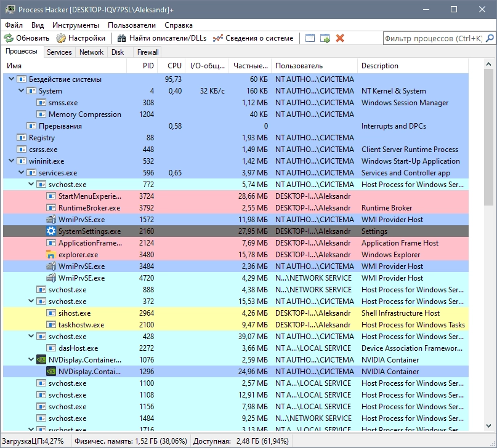Image resolution: width=497 pixels, height=448 pixels.
Task: Click the Registry process icon
Action: click(21, 138)
